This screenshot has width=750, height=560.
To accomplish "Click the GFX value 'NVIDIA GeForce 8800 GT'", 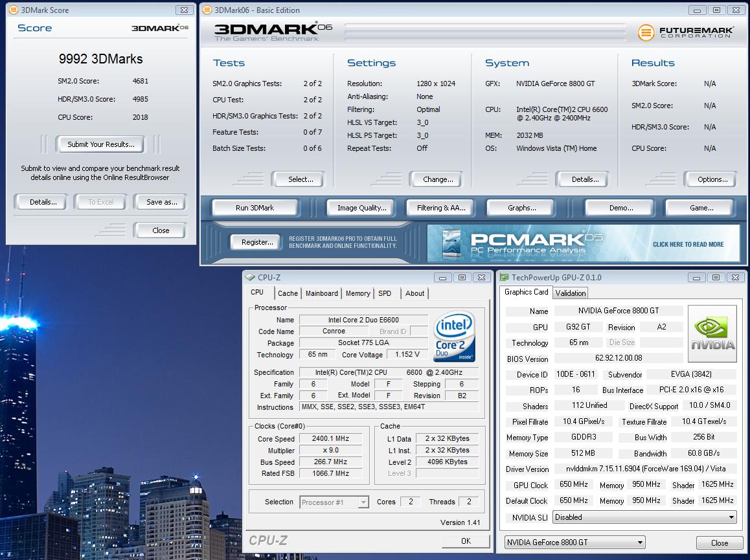I will [x=555, y=84].
